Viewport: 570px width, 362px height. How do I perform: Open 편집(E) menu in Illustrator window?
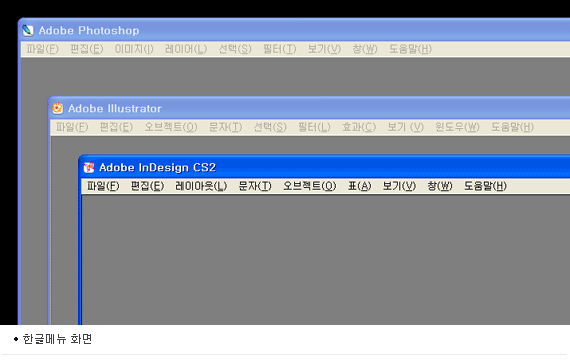tap(116, 127)
